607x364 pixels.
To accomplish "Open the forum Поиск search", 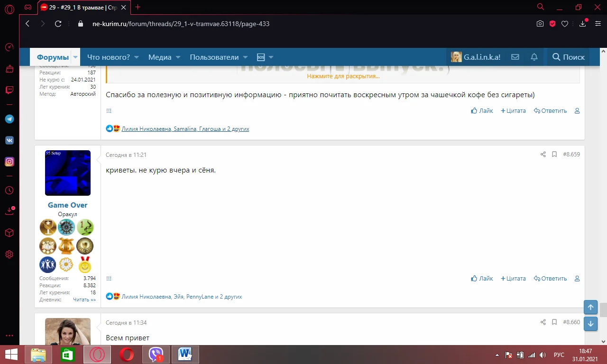I will [569, 57].
